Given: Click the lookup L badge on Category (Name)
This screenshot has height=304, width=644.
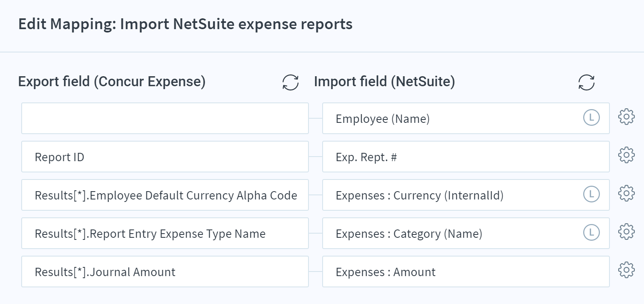Looking at the screenshot, I should point(591,232).
